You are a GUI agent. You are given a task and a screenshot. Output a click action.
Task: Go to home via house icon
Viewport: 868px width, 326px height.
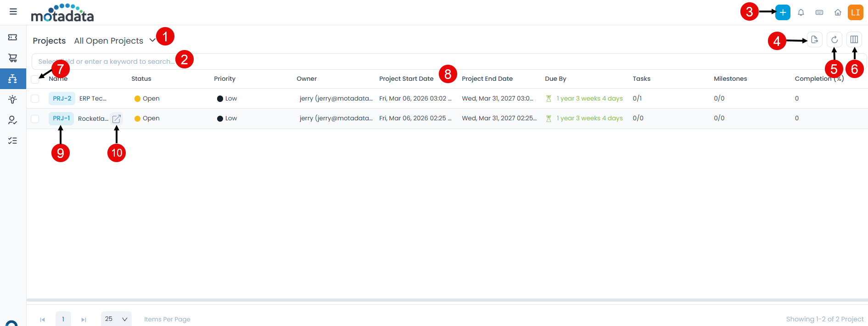point(838,12)
